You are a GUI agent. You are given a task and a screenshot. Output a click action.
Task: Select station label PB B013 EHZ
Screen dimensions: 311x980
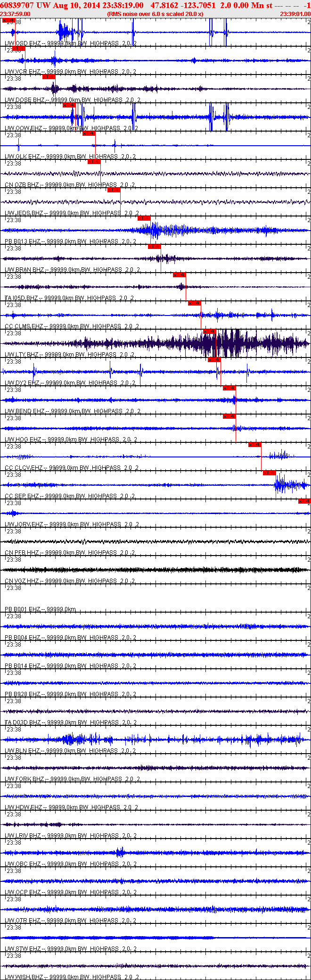[x=23, y=241]
